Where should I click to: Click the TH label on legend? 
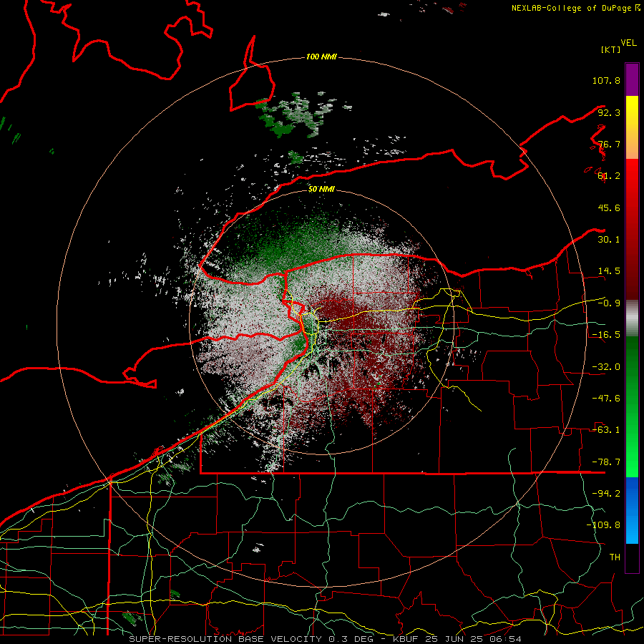pyautogui.click(x=615, y=557)
